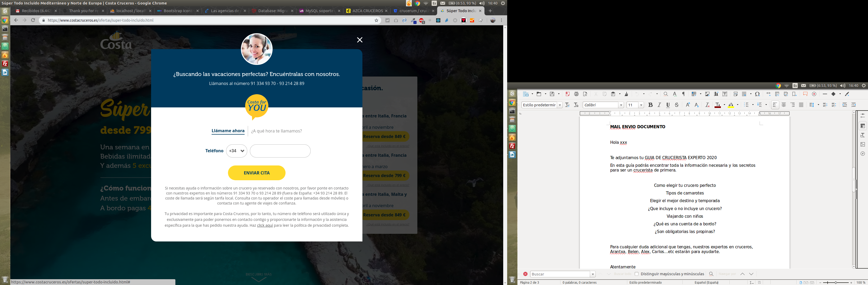Open FileZilla from the Ubuntu launcher
The height and width of the screenshot is (285, 868).
pos(5,64)
